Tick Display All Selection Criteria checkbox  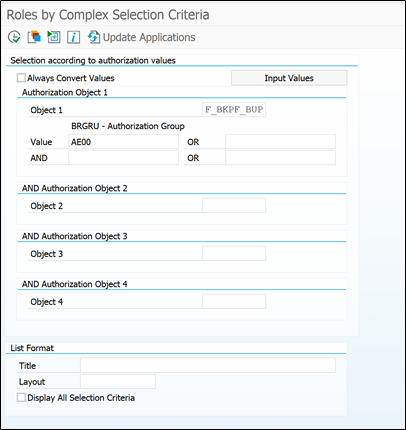tap(21, 397)
